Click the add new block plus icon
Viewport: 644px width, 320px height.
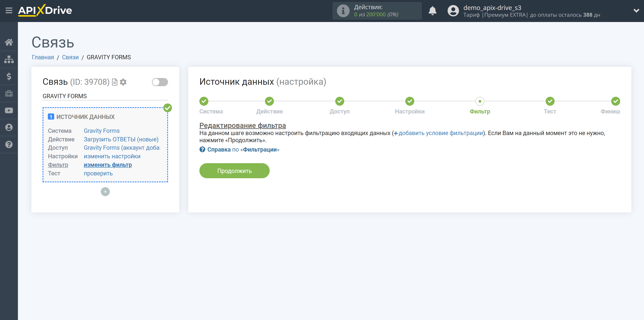coord(105,191)
